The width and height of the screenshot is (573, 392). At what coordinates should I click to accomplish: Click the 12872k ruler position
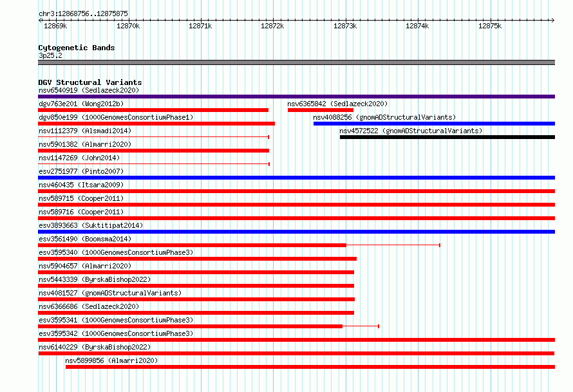point(272,26)
